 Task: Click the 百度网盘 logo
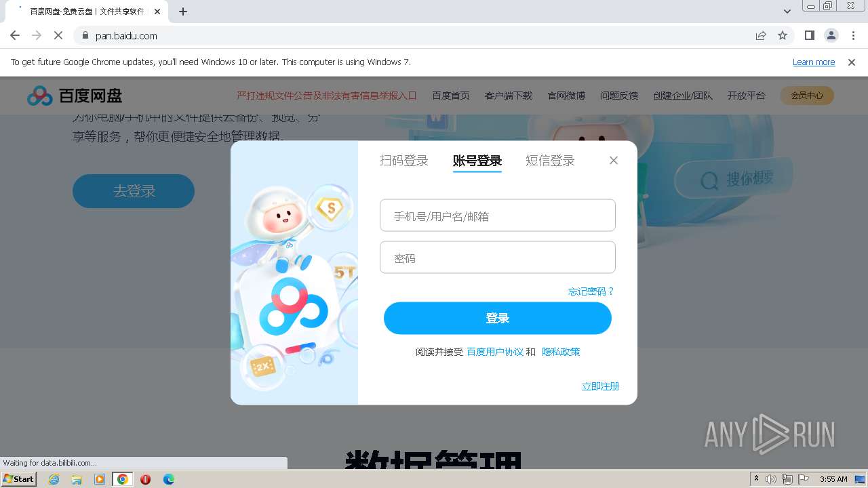pos(75,96)
